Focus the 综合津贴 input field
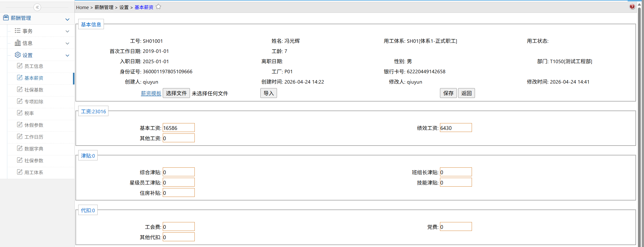The height and width of the screenshot is (247, 644). tap(179, 172)
